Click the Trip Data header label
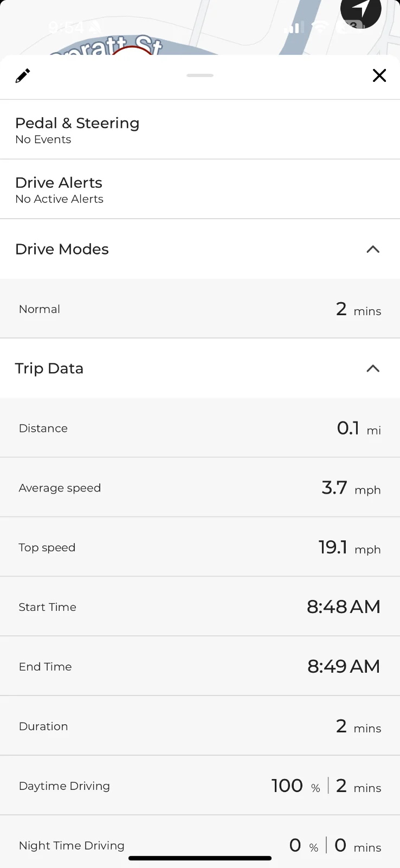This screenshot has width=400, height=868. click(x=49, y=368)
